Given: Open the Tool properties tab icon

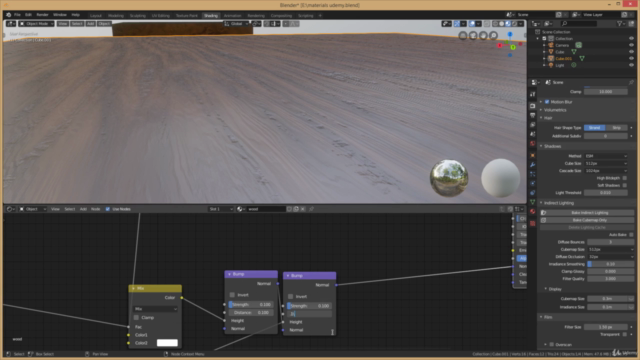Looking at the screenshot, I should tap(532, 94).
